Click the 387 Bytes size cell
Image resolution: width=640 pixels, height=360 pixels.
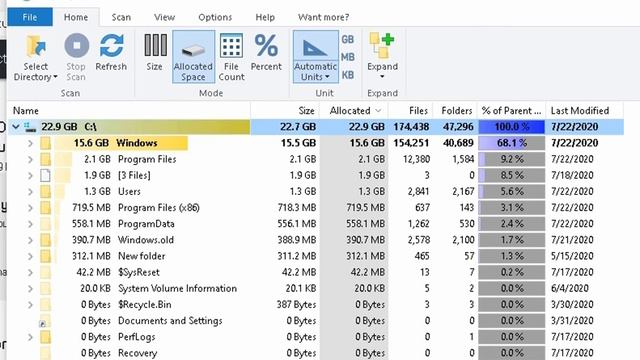[296, 304]
